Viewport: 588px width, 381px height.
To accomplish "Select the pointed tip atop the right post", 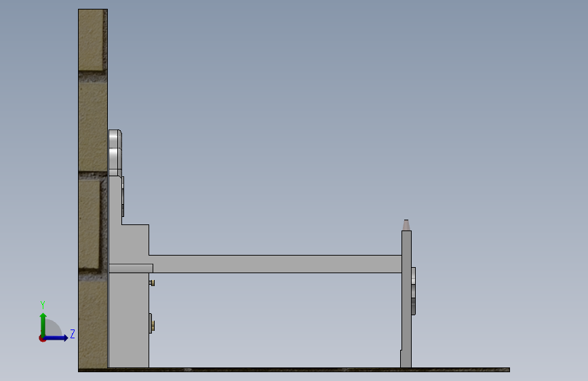I will pyautogui.click(x=406, y=225).
